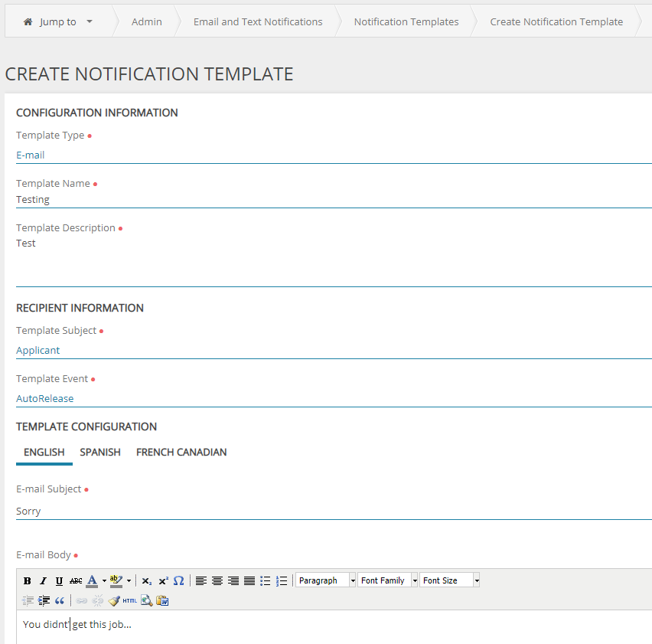Image resolution: width=652 pixels, height=644 pixels.
Task: Center align the email body text
Action: pos(217,580)
